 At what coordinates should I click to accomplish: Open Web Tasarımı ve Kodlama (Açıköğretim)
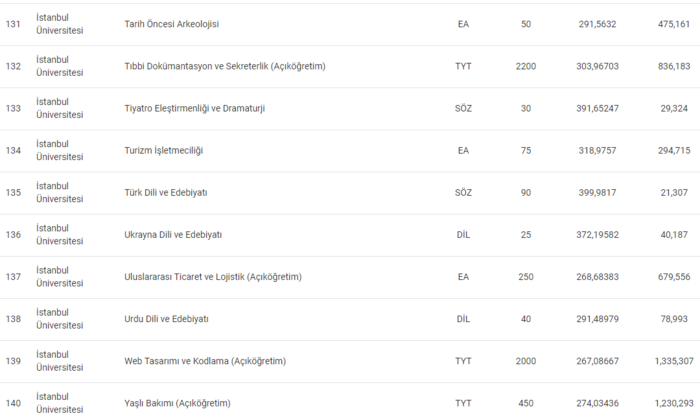(x=204, y=360)
